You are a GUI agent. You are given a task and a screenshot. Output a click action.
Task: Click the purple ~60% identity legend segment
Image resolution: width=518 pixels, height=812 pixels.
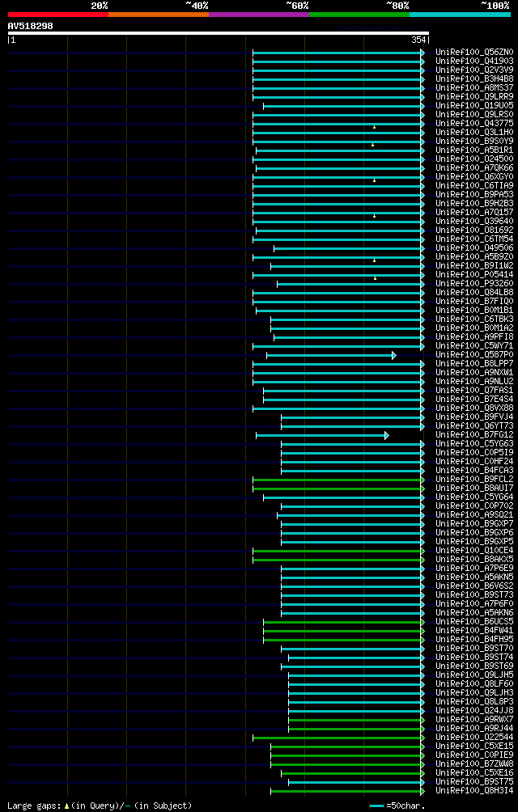tap(259, 15)
